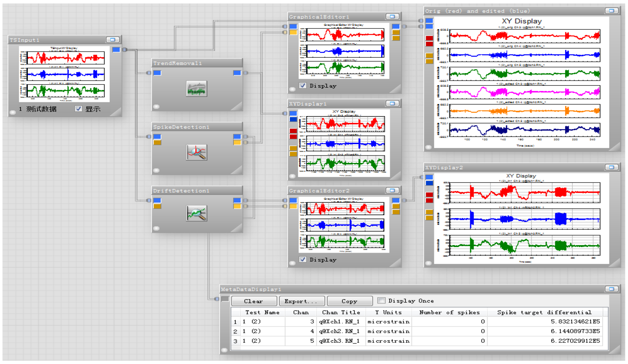This screenshot has width=628, height=364.
Task: Click the resize corner of the TrendRemoval1 glyph
Action: click(x=238, y=107)
